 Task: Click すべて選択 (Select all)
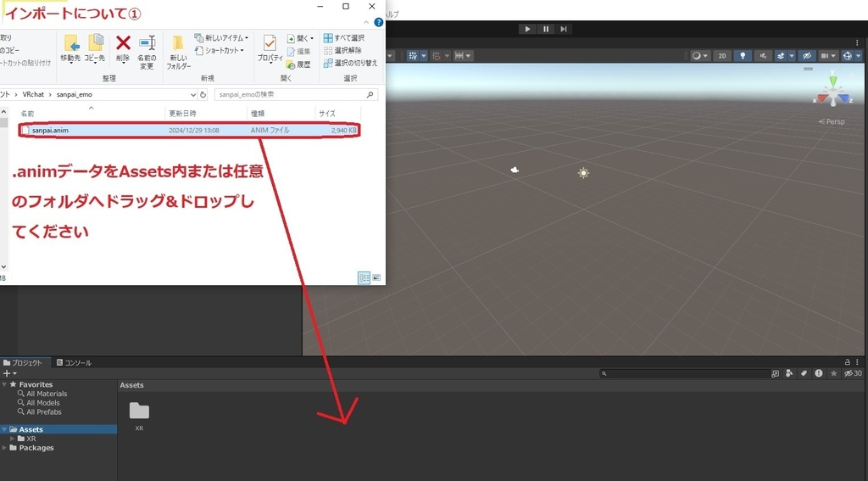(x=344, y=37)
